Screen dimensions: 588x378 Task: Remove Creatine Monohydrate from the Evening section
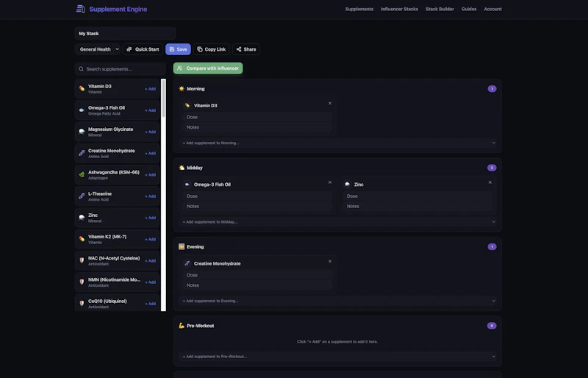pyautogui.click(x=330, y=261)
